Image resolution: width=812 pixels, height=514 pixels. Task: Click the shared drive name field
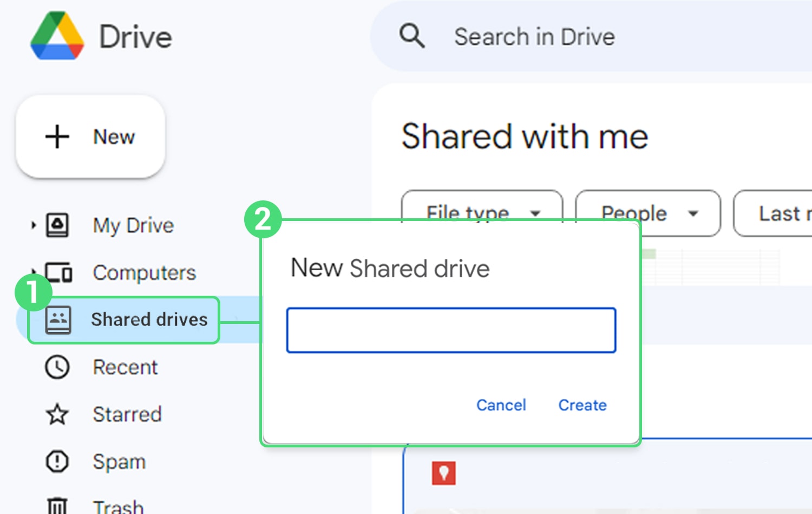point(451,329)
